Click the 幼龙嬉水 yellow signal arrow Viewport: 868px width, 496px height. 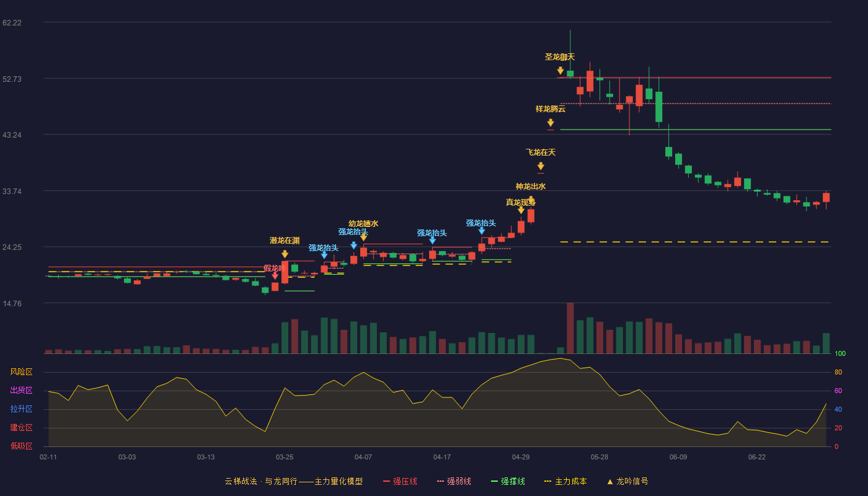pyautogui.click(x=363, y=237)
